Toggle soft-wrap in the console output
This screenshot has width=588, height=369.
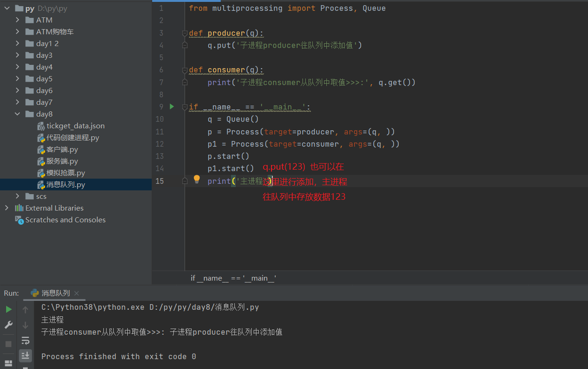point(25,340)
